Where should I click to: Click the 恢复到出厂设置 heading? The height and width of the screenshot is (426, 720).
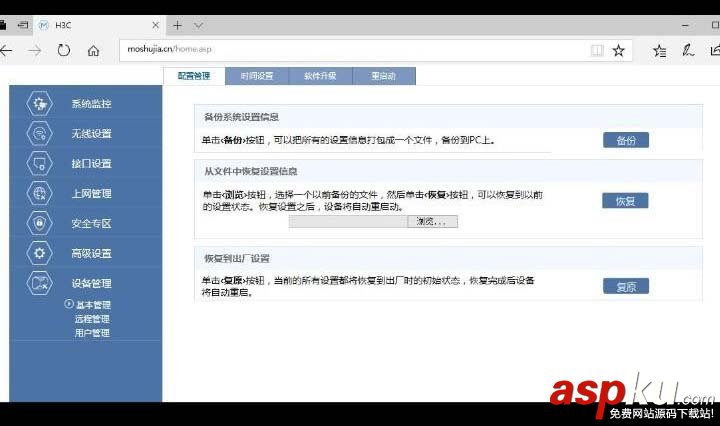coord(237,258)
